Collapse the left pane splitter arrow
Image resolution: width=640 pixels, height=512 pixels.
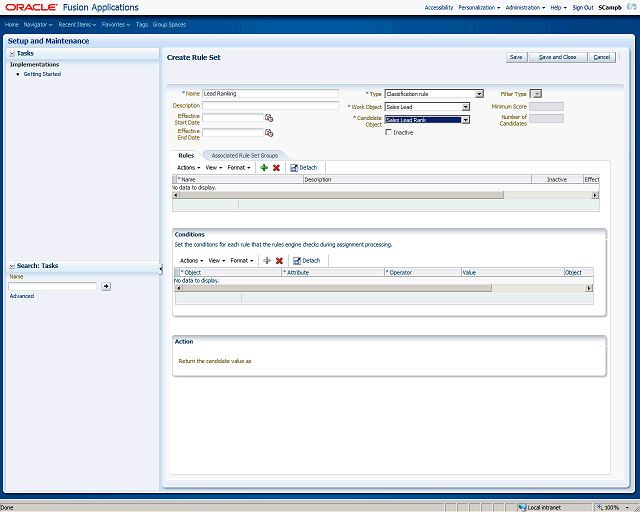[x=161, y=269]
